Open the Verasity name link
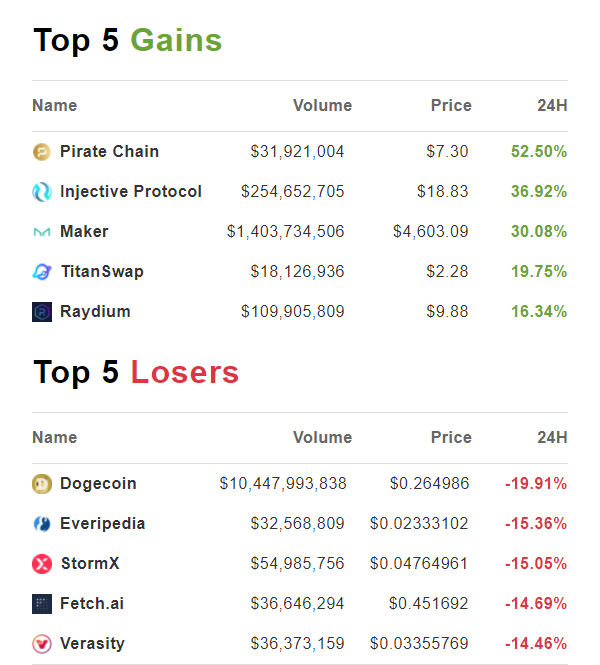 click(x=92, y=643)
